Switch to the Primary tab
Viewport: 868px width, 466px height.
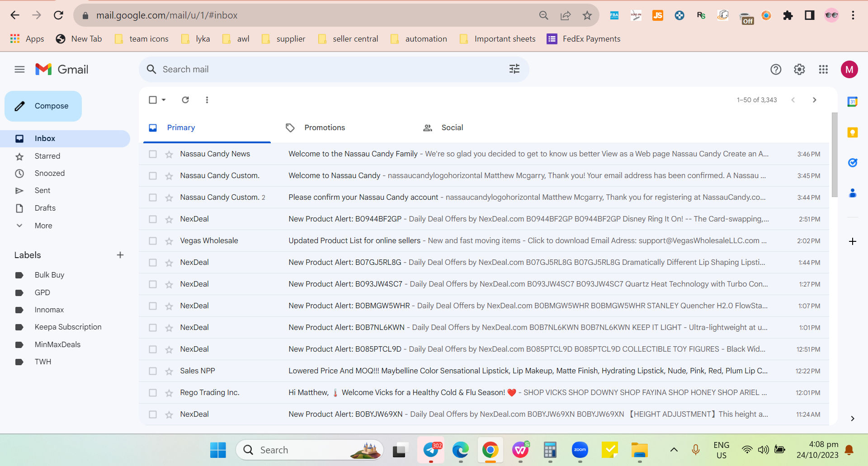tap(207, 128)
